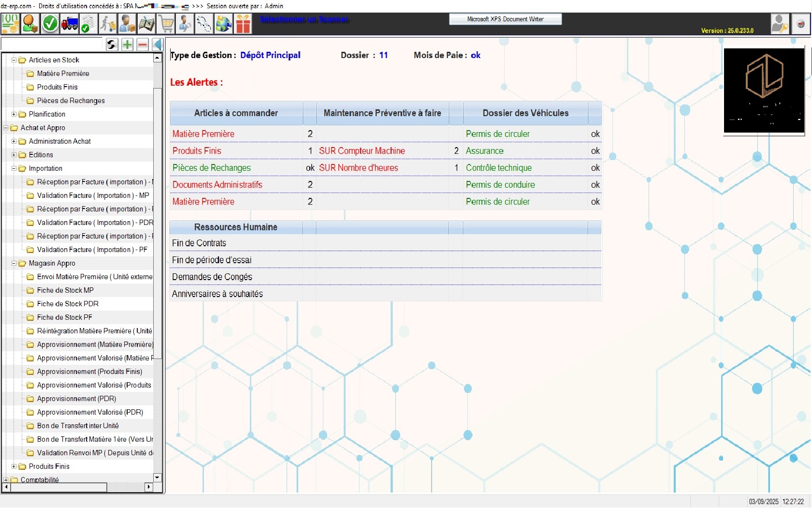Expand the Planification tree node
Screen dimensions: 812x508
14,114
